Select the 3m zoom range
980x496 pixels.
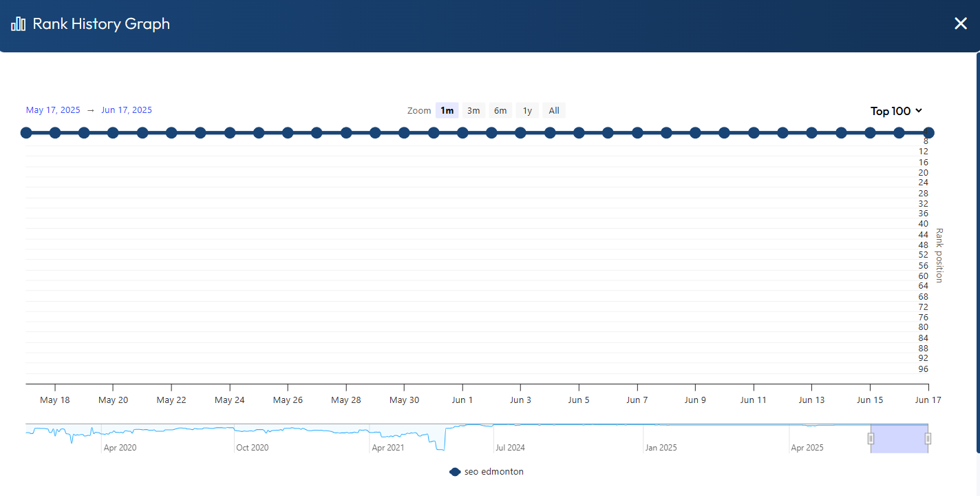point(473,110)
